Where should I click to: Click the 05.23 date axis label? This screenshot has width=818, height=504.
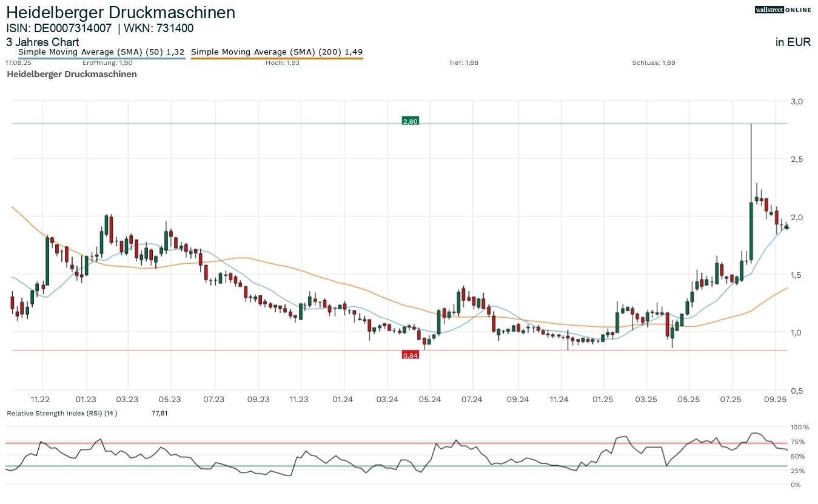(170, 399)
